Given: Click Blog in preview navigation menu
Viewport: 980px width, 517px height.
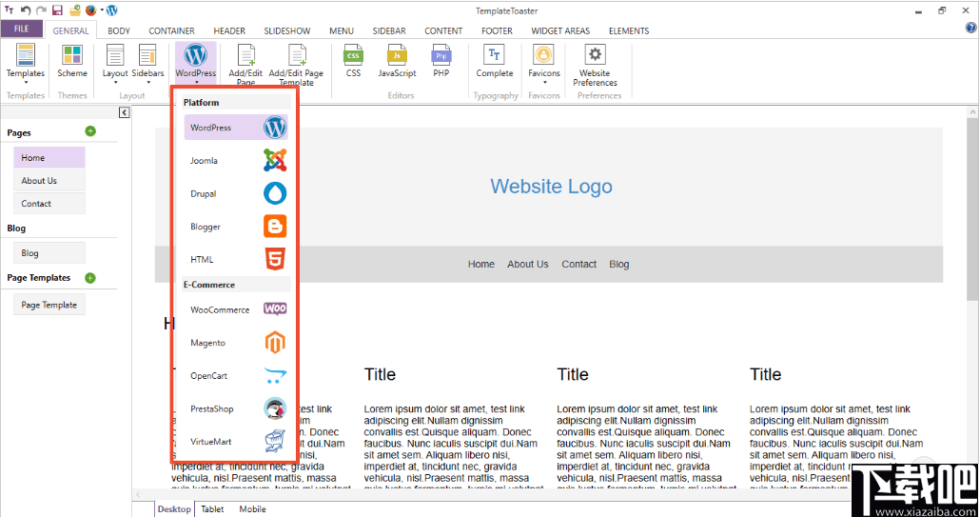Looking at the screenshot, I should (619, 265).
